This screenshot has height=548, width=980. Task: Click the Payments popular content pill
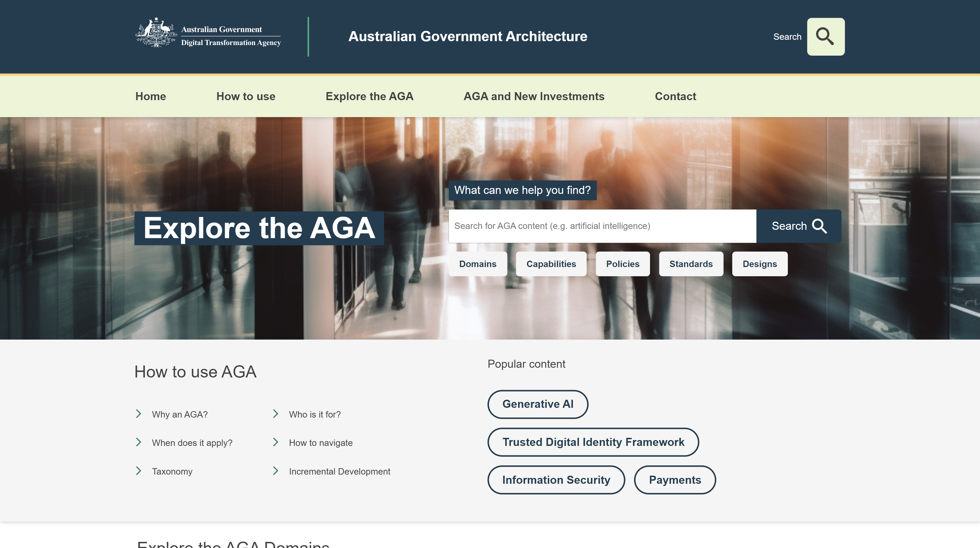[x=674, y=480]
